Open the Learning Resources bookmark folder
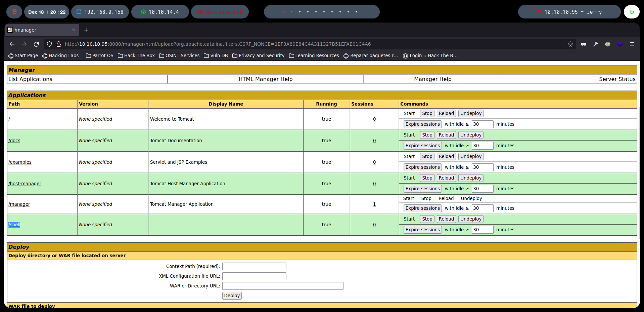Screen dimensions: 644x312 [314, 55]
